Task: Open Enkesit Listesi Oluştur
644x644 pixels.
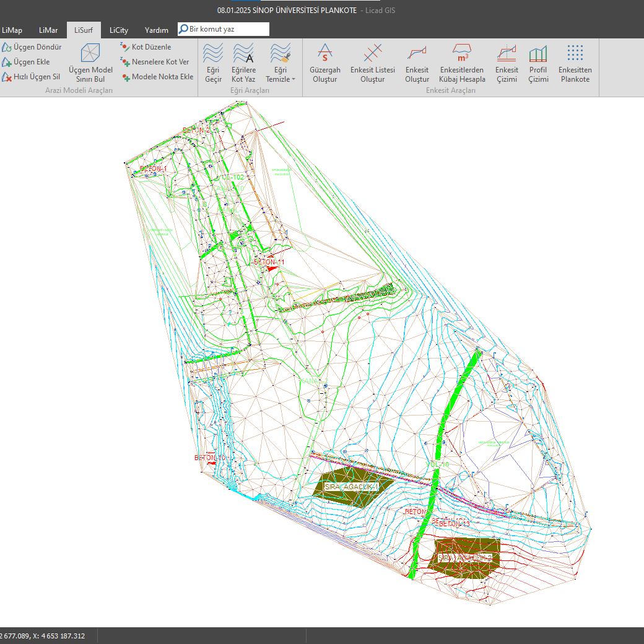Action: [372, 63]
